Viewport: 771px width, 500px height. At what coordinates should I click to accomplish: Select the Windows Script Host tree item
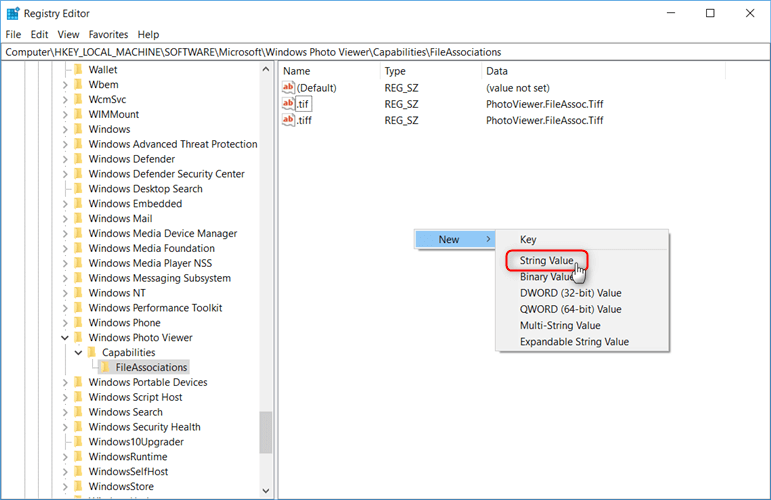[x=135, y=397]
